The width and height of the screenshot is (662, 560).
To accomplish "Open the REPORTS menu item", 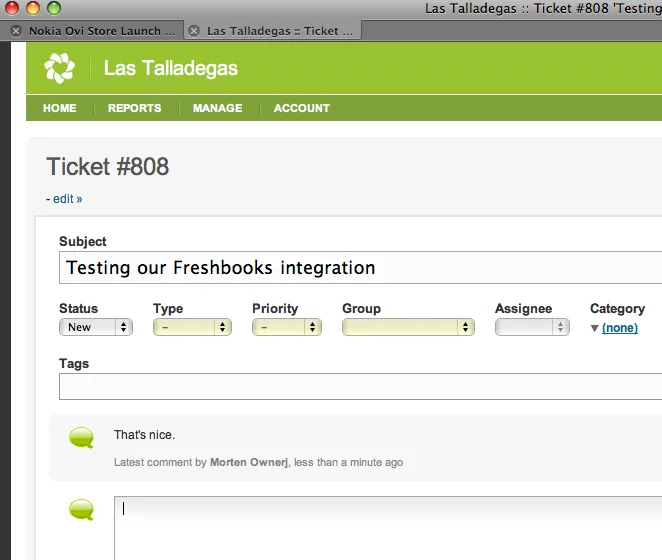I will tap(134, 108).
